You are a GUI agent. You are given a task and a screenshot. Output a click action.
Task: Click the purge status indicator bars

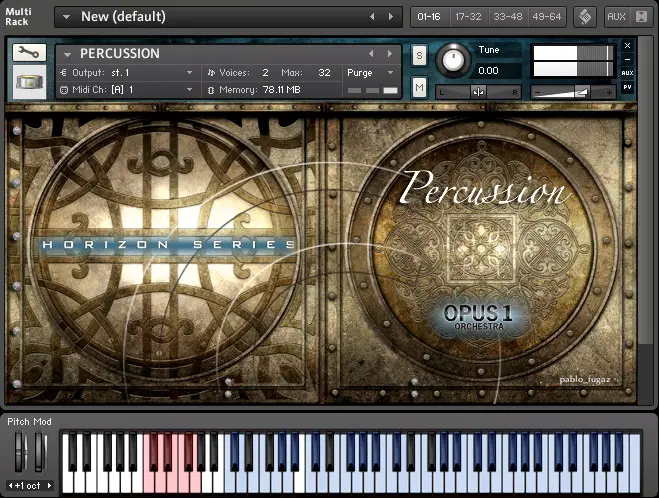click(x=372, y=90)
